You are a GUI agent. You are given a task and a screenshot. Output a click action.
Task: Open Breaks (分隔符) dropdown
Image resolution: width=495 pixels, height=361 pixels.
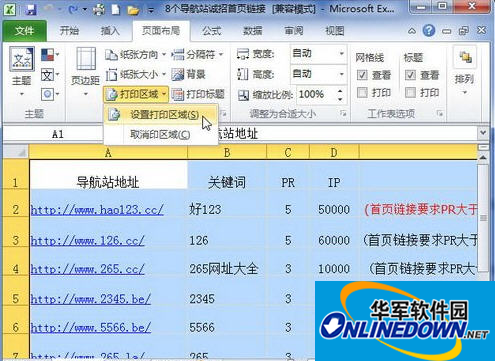tap(197, 54)
